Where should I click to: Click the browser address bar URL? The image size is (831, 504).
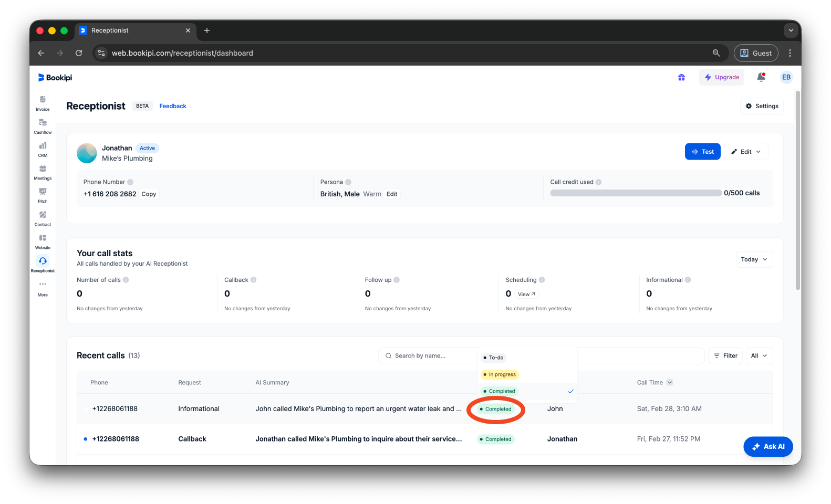click(182, 53)
